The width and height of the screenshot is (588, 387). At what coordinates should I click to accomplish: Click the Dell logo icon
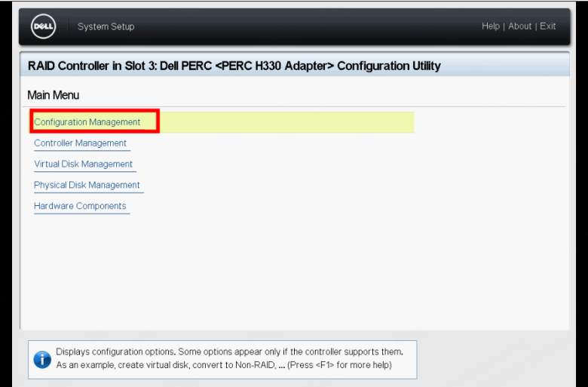[44, 26]
